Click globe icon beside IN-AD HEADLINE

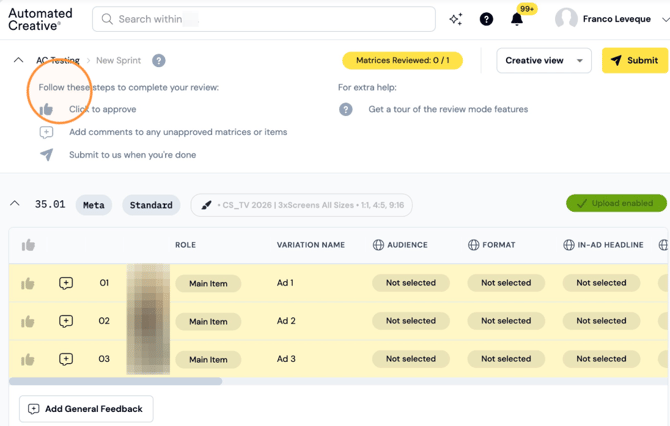point(569,245)
